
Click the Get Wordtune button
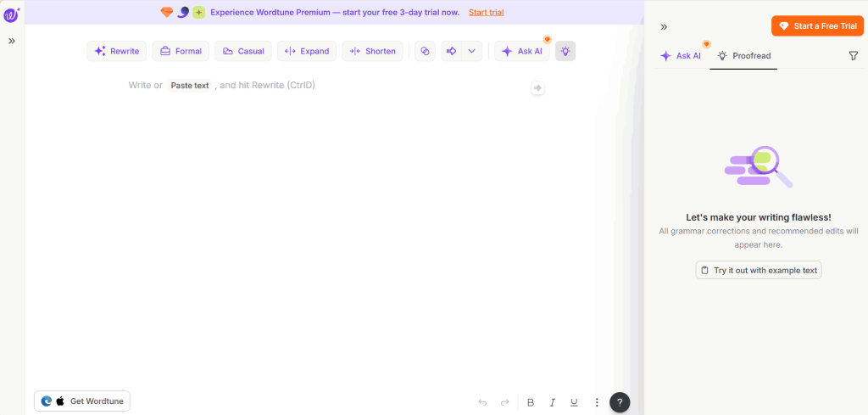coord(82,401)
